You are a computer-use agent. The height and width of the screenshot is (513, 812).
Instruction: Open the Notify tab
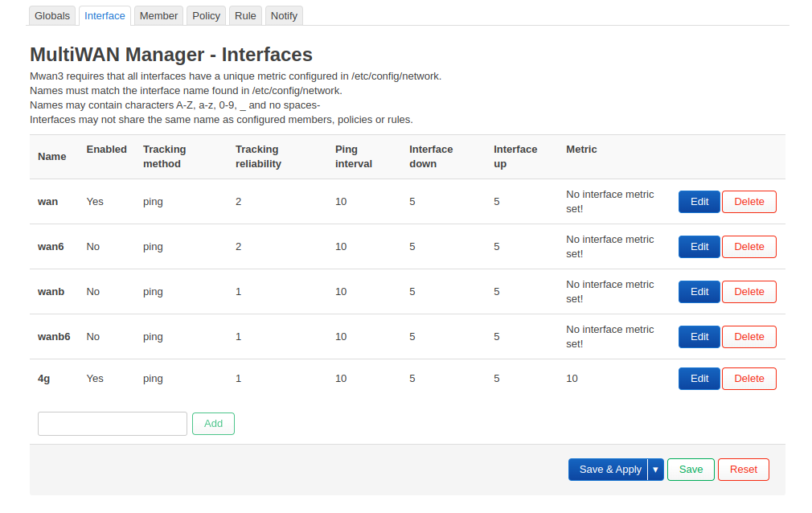pos(284,16)
